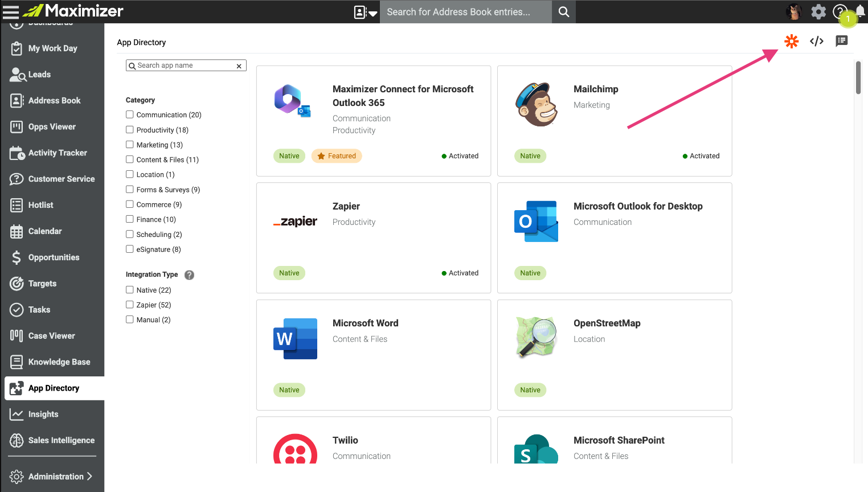The height and width of the screenshot is (492, 868).
Task: Click the Tasks checkmark icon
Action: [x=17, y=310]
